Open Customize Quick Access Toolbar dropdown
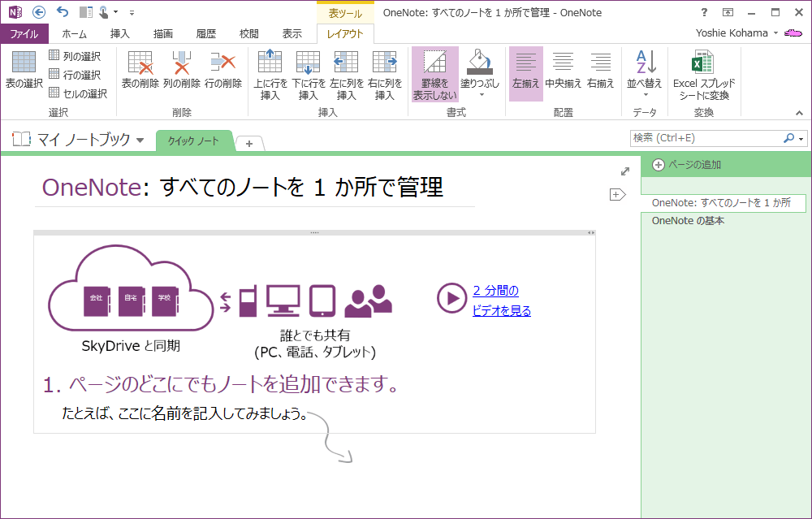The height and width of the screenshot is (519, 812). [x=132, y=12]
